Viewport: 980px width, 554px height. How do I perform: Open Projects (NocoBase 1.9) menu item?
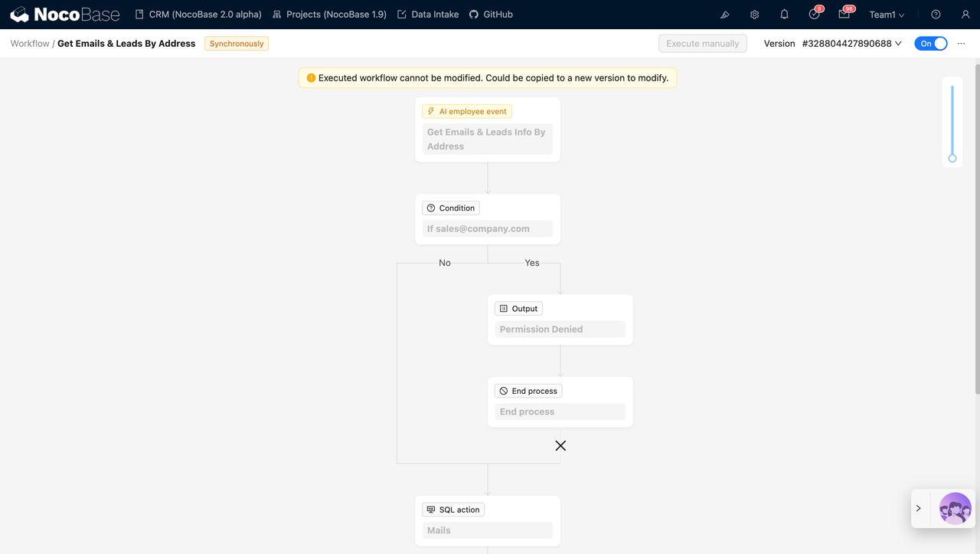click(329, 15)
